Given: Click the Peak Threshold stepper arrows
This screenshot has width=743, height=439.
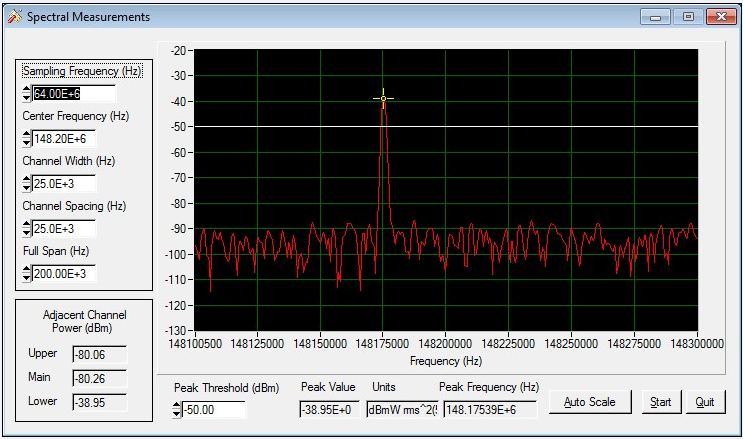Looking at the screenshot, I should [x=177, y=409].
